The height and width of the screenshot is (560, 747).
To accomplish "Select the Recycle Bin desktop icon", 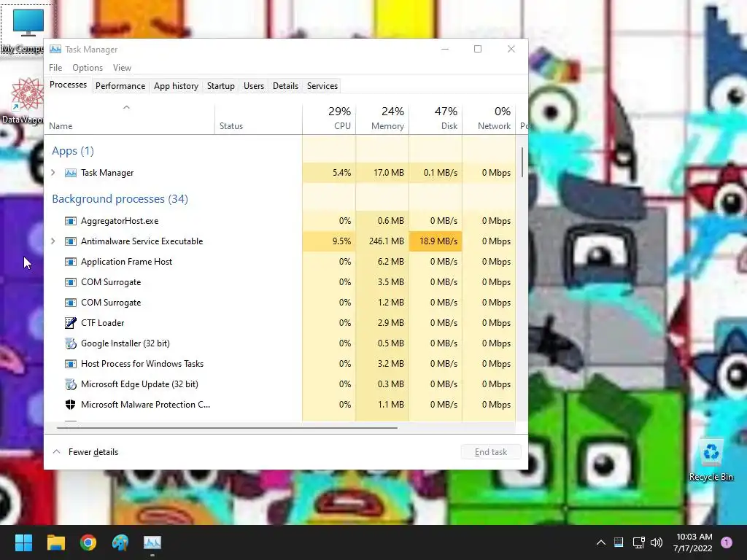I will (x=711, y=461).
